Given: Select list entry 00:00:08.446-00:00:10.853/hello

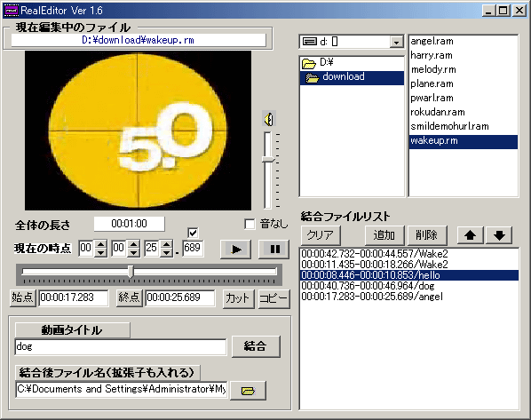Looking at the screenshot, I should click(x=409, y=275).
